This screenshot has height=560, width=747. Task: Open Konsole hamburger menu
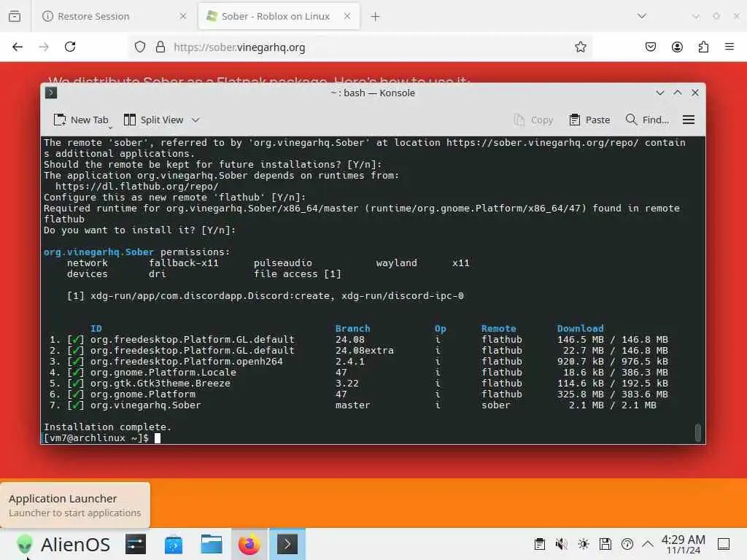point(689,120)
